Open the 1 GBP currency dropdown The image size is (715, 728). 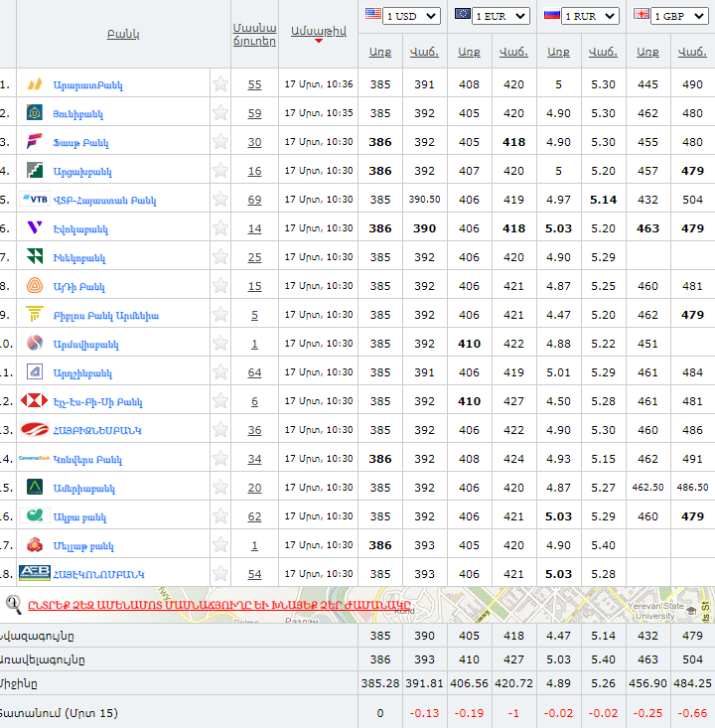679,16
